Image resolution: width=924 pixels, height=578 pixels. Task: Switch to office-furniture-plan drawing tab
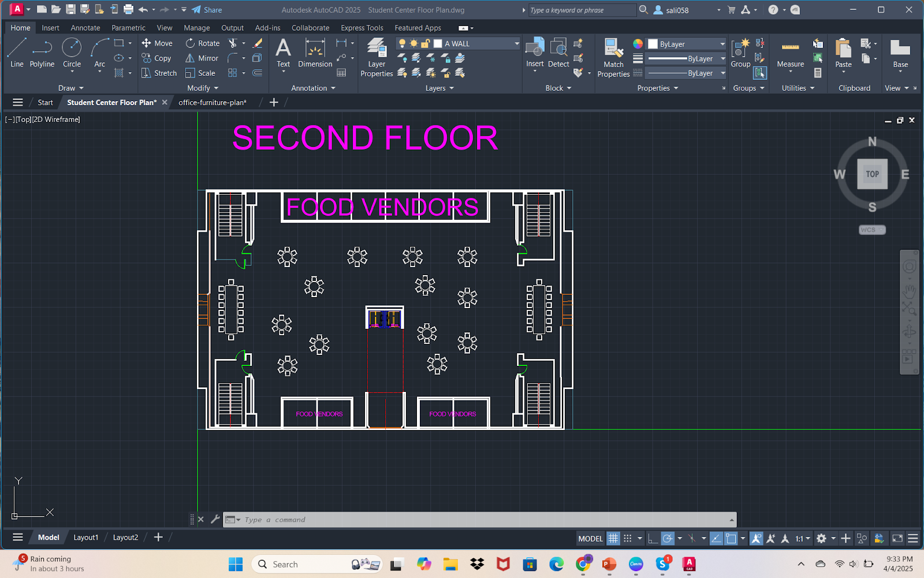click(x=213, y=102)
